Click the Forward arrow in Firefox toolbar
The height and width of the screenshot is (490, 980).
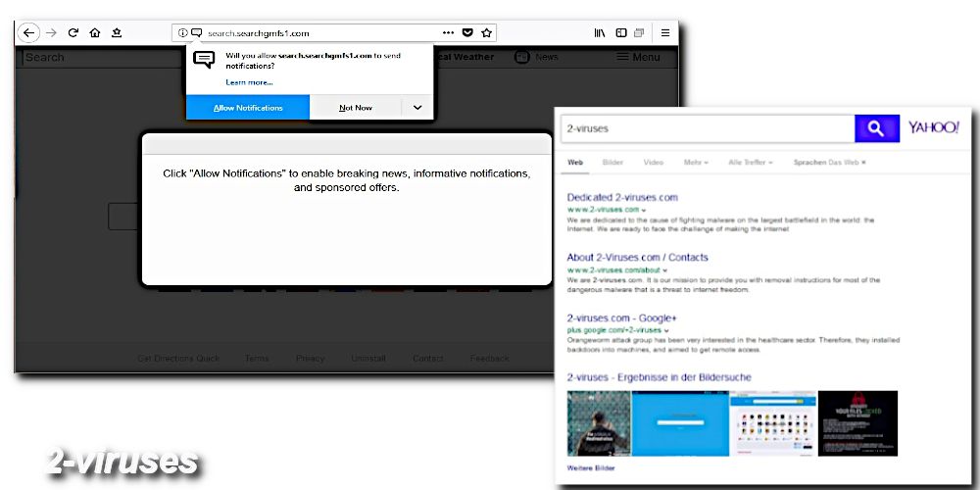[x=51, y=33]
